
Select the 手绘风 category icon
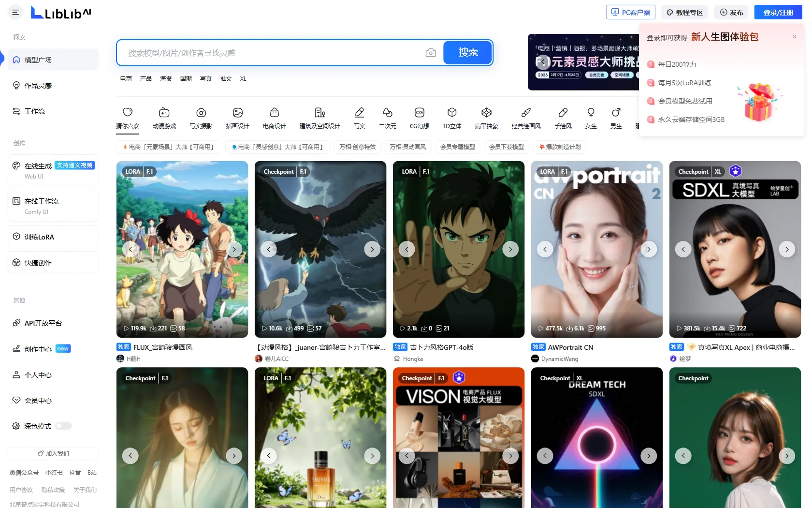point(563,118)
